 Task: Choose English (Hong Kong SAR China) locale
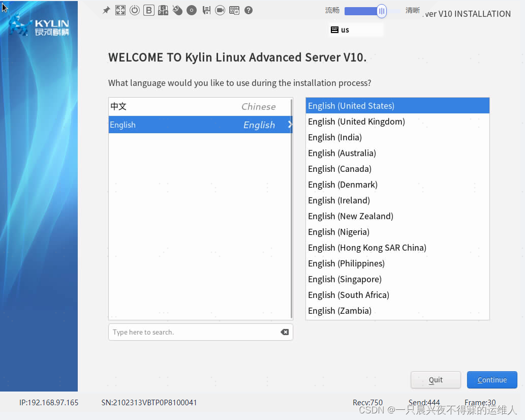397,248
